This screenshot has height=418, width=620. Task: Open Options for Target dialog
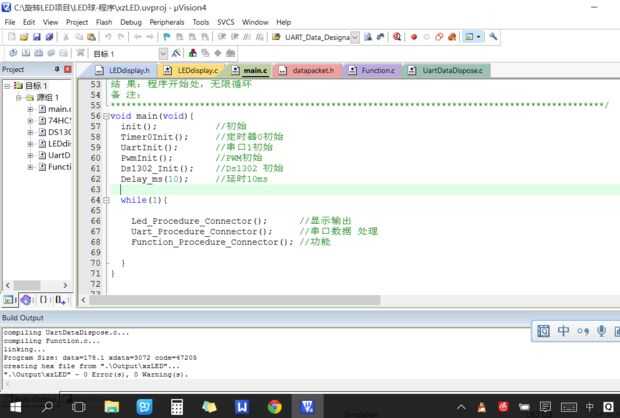click(176, 53)
